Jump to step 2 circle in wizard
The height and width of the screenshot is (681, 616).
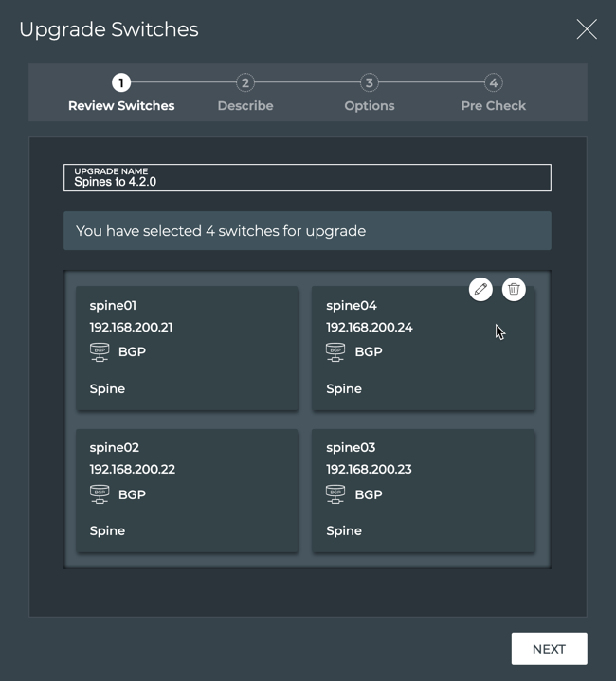(x=245, y=82)
